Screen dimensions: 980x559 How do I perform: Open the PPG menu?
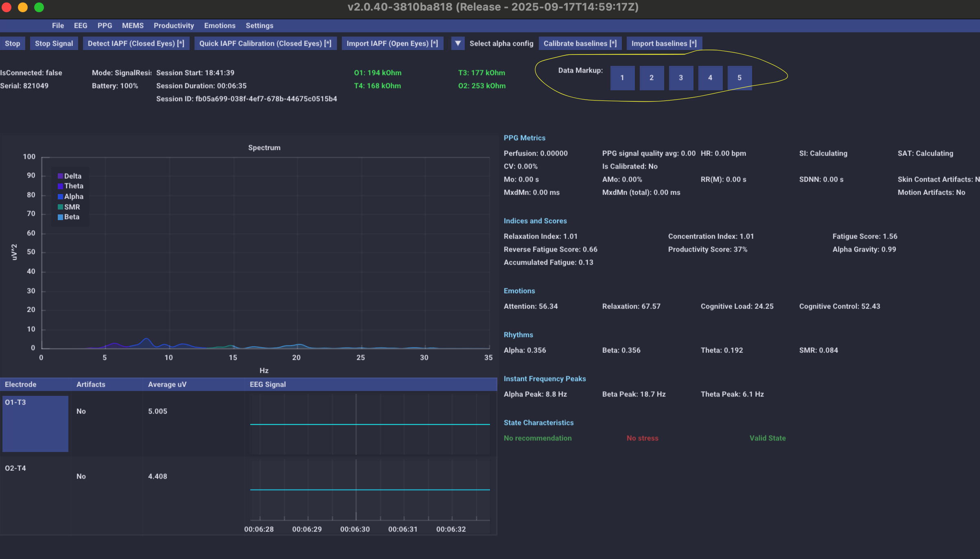click(x=105, y=26)
